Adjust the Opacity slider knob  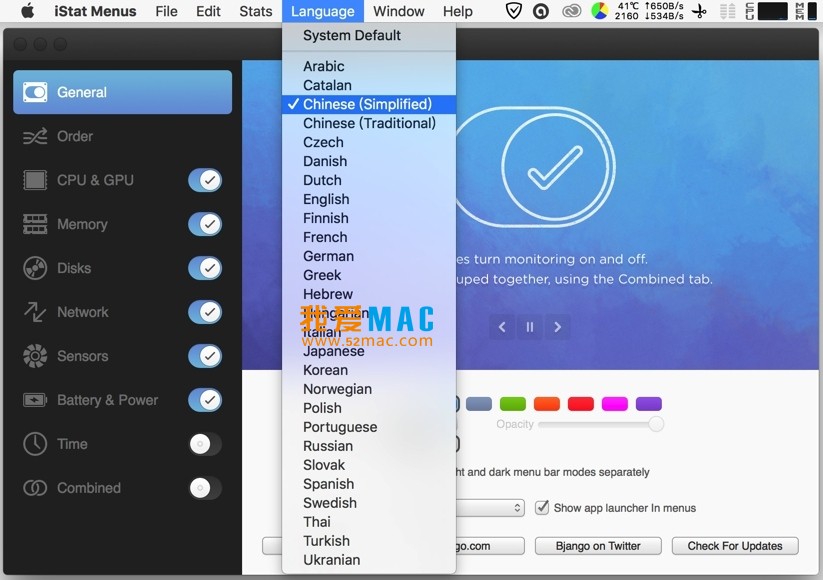[x=656, y=424]
